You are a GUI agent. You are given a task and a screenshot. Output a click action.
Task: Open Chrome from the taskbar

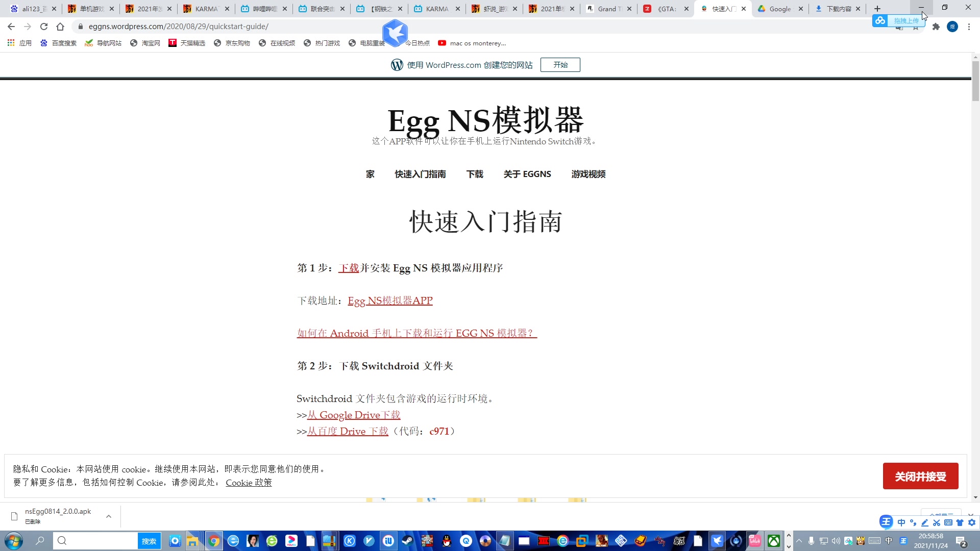pos(214,541)
